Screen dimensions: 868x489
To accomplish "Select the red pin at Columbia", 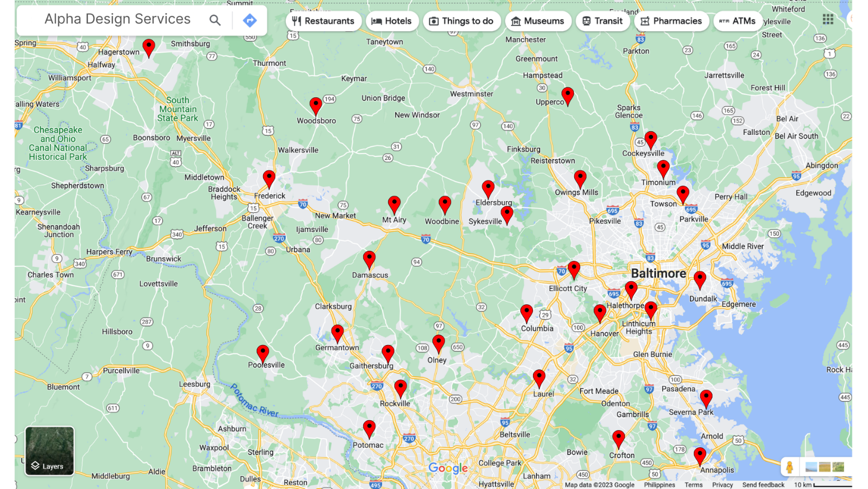I will [526, 312].
